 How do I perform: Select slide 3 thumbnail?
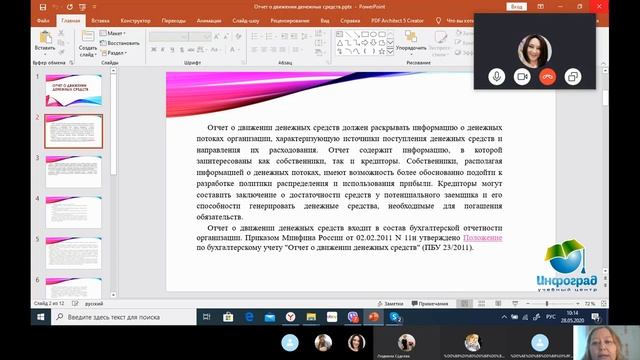click(x=73, y=171)
